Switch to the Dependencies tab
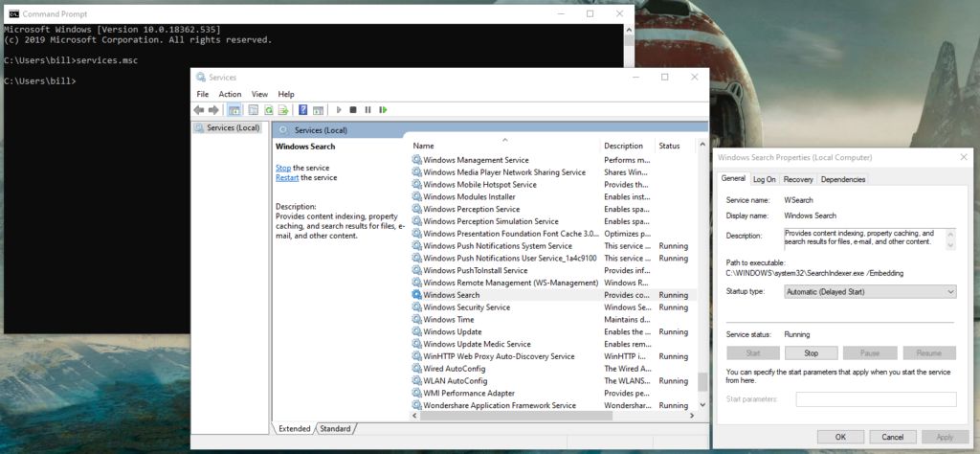 coord(843,179)
